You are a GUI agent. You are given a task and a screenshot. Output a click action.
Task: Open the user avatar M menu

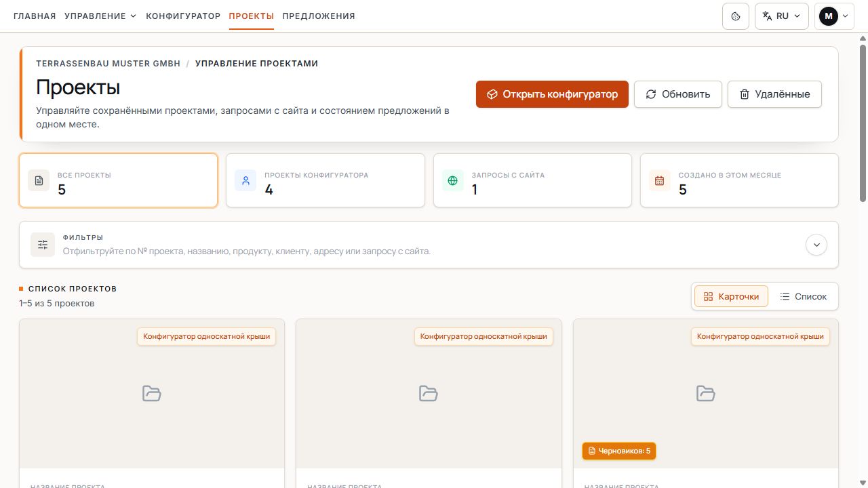tap(834, 16)
